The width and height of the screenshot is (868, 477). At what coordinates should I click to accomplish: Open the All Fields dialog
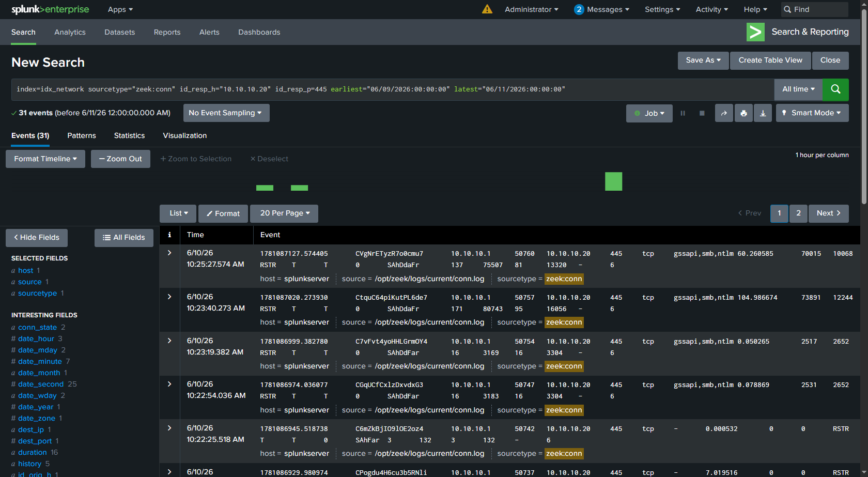click(124, 238)
